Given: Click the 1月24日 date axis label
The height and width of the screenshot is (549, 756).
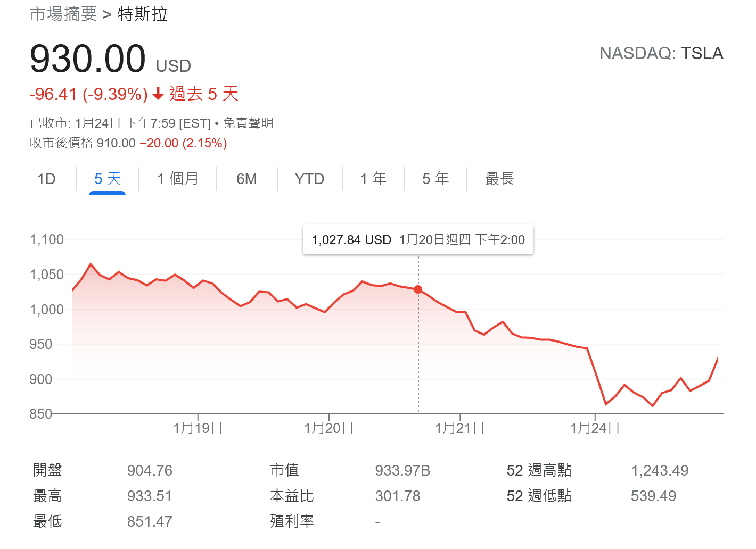Looking at the screenshot, I should pos(595,428).
